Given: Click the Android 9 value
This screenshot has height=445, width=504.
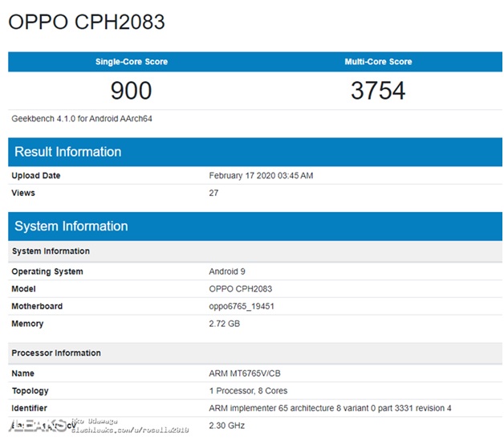Looking at the screenshot, I should tap(227, 271).
